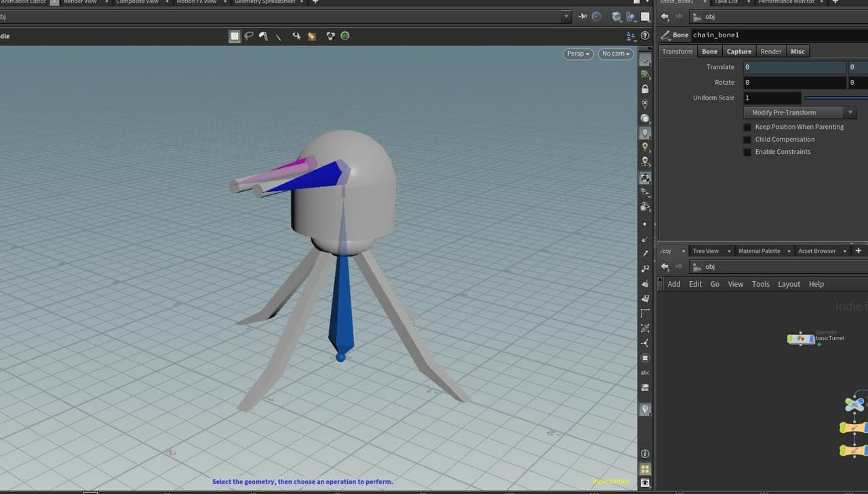Viewport: 868px width, 494px height.
Task: Toggle the 'abc' text display icon
Action: 645,373
